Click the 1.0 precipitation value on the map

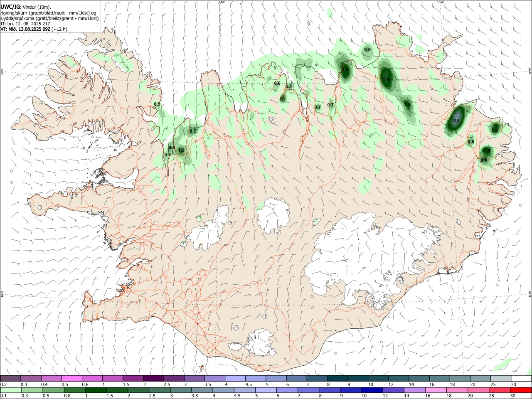(x=181, y=150)
